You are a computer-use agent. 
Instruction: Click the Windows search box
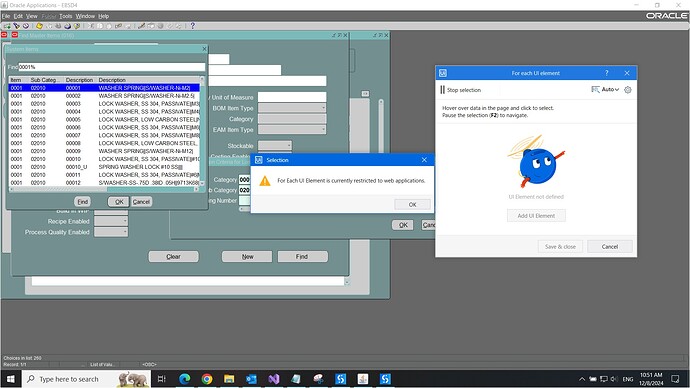[87, 379]
